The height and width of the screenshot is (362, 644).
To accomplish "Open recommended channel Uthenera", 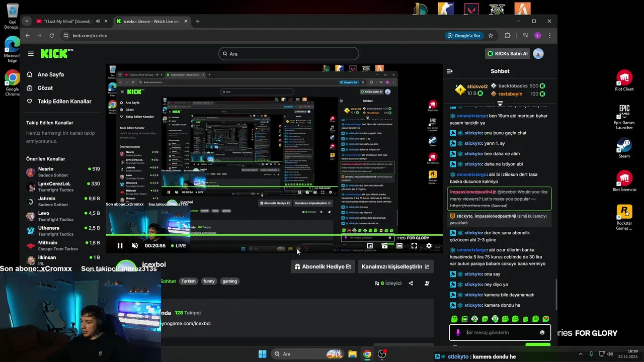I will pyautogui.click(x=63, y=231).
